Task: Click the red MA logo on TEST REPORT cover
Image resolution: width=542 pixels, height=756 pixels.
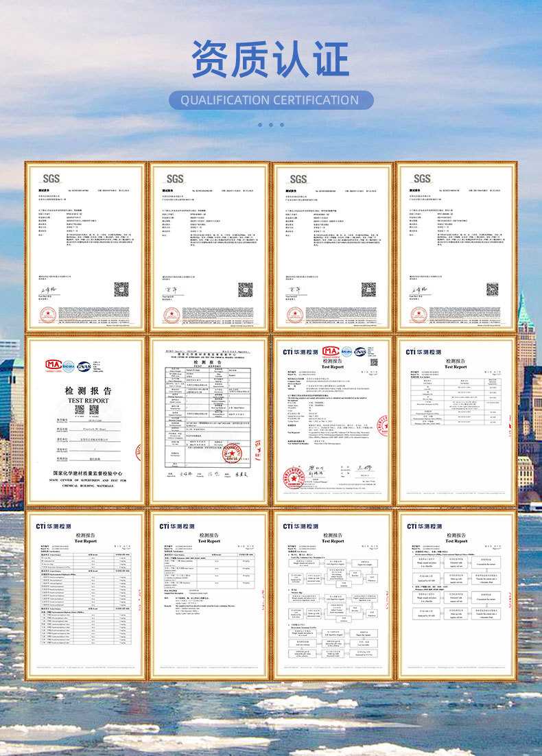Action: click(x=54, y=366)
